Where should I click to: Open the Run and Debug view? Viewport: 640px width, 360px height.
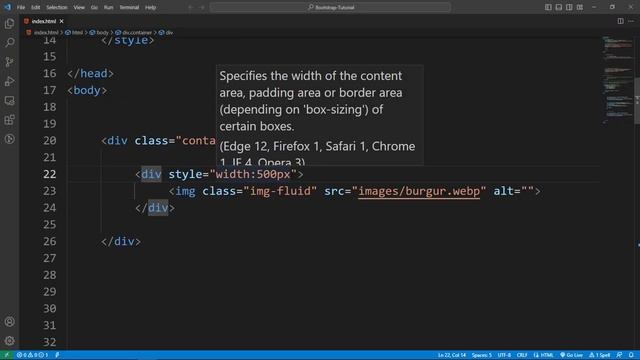point(9,81)
